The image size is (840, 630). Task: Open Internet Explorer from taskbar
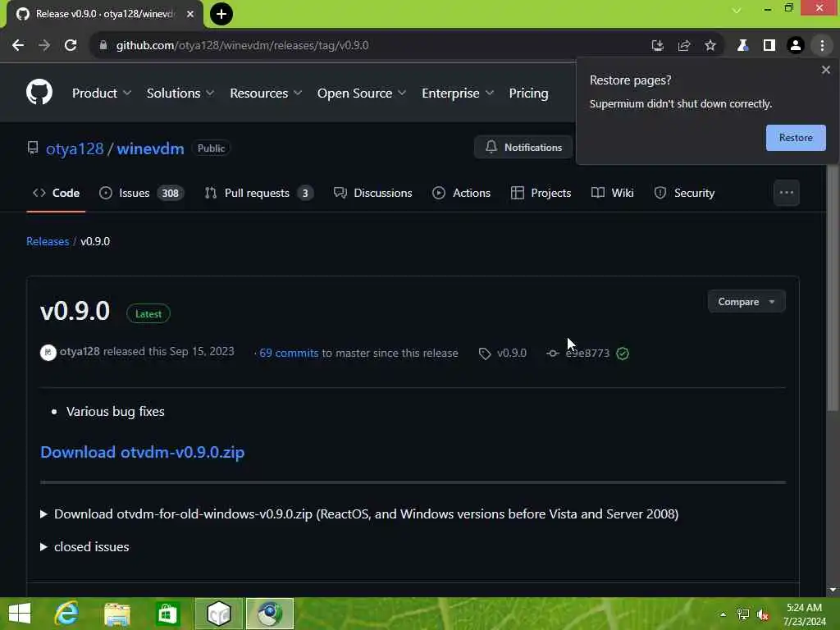click(x=66, y=614)
